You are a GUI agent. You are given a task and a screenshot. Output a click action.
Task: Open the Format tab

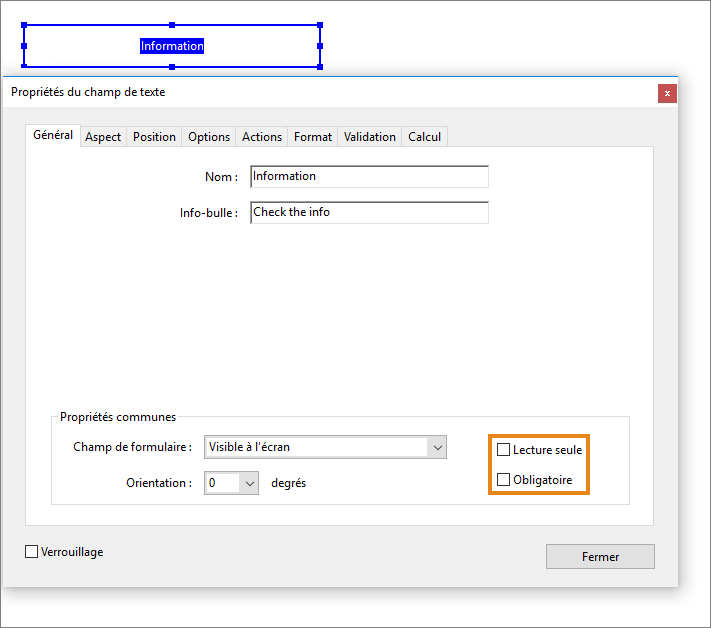tap(313, 137)
